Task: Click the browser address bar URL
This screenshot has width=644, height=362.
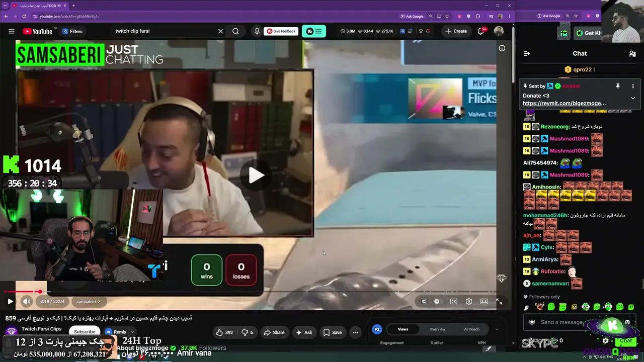Action: [x=69, y=16]
